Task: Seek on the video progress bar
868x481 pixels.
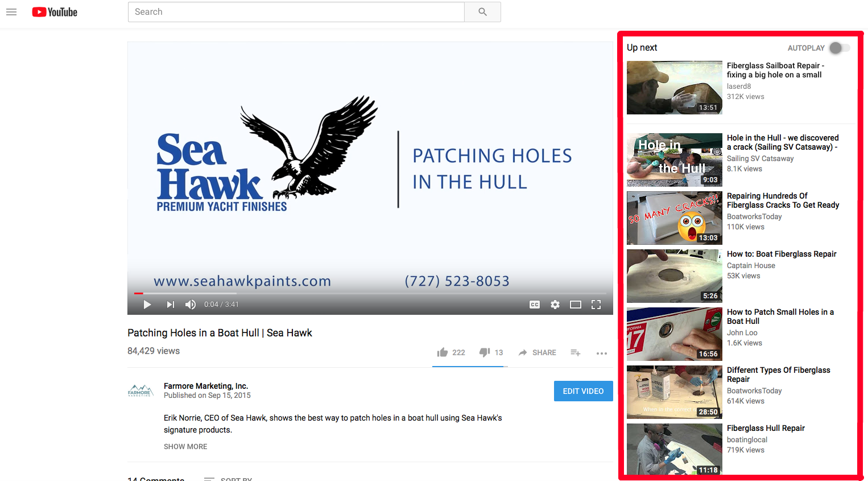Action: coord(370,293)
